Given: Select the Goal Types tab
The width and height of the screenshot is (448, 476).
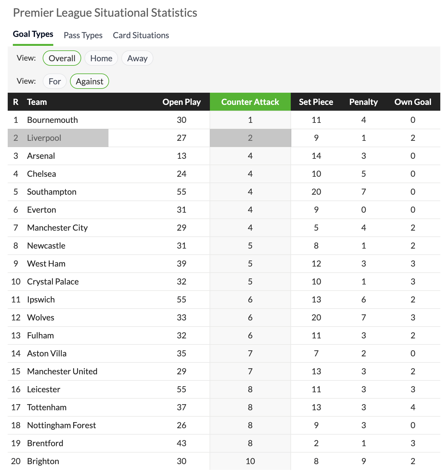Looking at the screenshot, I should [x=33, y=34].
